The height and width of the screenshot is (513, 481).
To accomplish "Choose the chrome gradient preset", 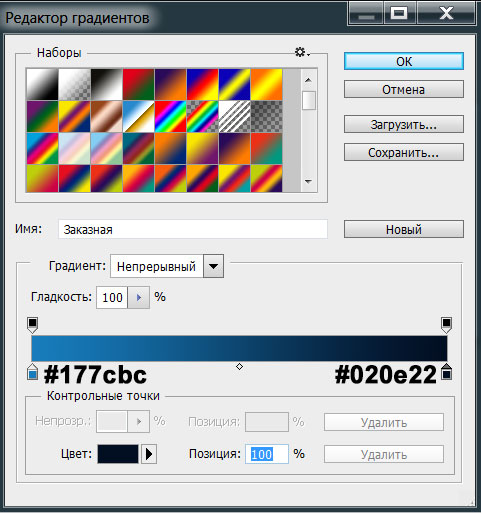I will (138, 117).
